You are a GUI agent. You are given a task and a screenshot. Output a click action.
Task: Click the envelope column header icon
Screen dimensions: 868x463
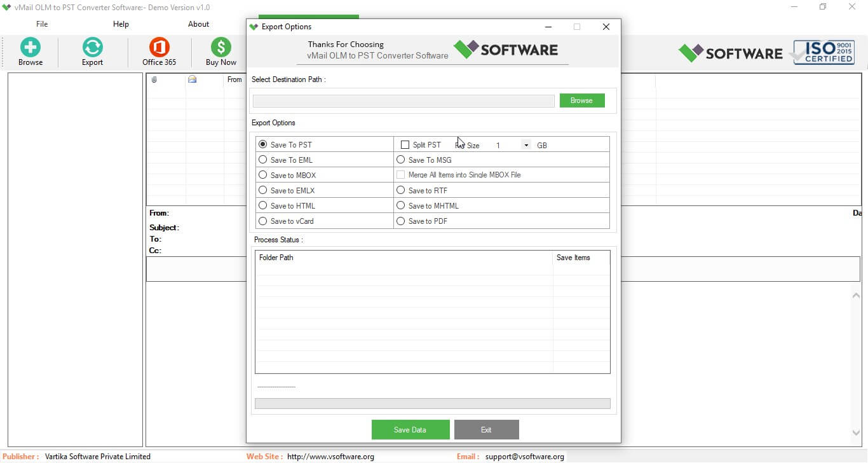click(x=192, y=79)
